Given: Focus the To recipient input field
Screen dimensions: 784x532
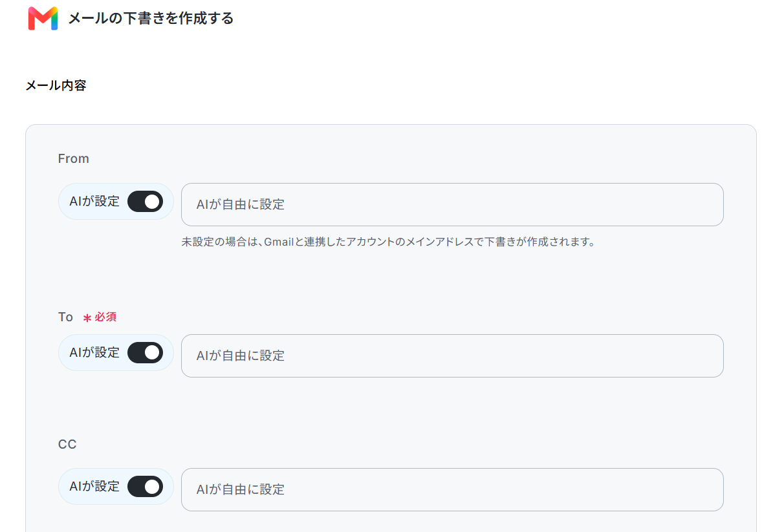Looking at the screenshot, I should (452, 356).
